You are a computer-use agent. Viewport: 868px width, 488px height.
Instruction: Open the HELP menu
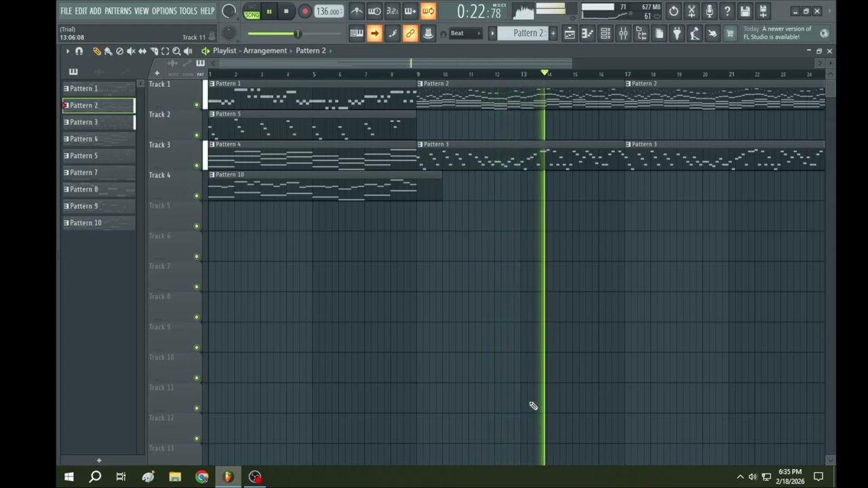(x=207, y=11)
